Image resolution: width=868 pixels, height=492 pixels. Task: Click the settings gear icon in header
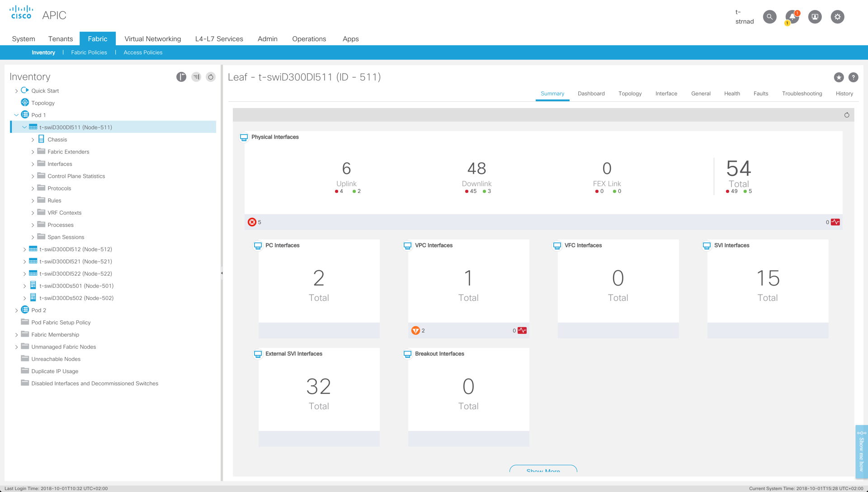pyautogui.click(x=837, y=17)
